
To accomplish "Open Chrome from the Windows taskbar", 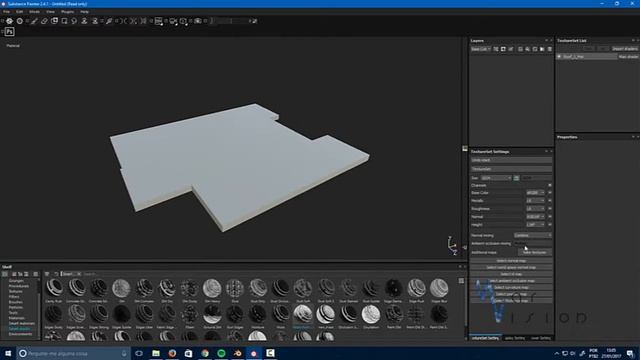I will click(205, 353).
